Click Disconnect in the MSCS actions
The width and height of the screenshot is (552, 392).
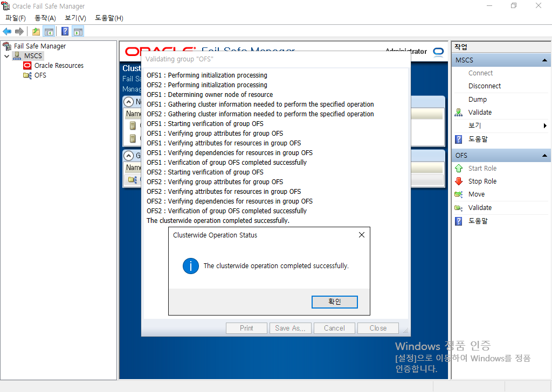coord(485,86)
